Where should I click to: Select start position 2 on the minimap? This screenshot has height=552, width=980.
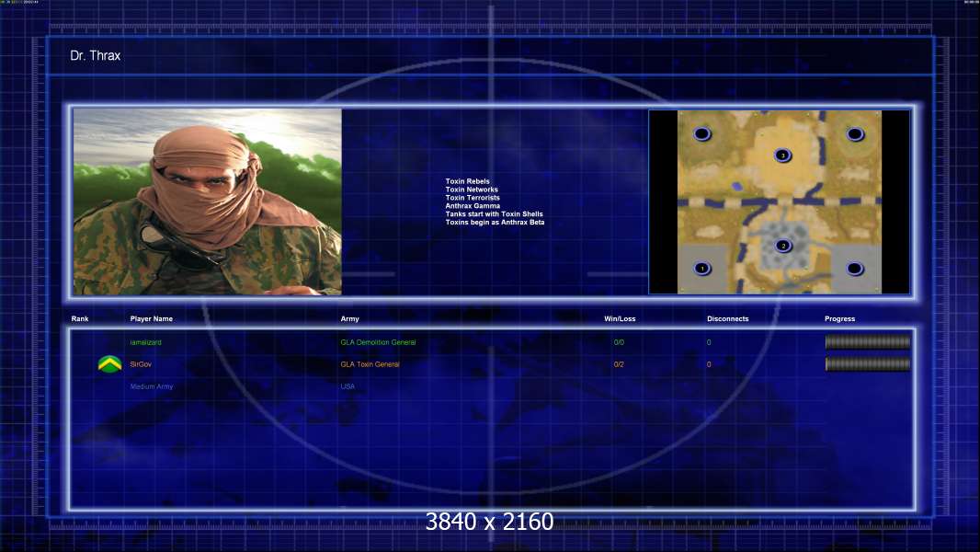[x=783, y=246]
